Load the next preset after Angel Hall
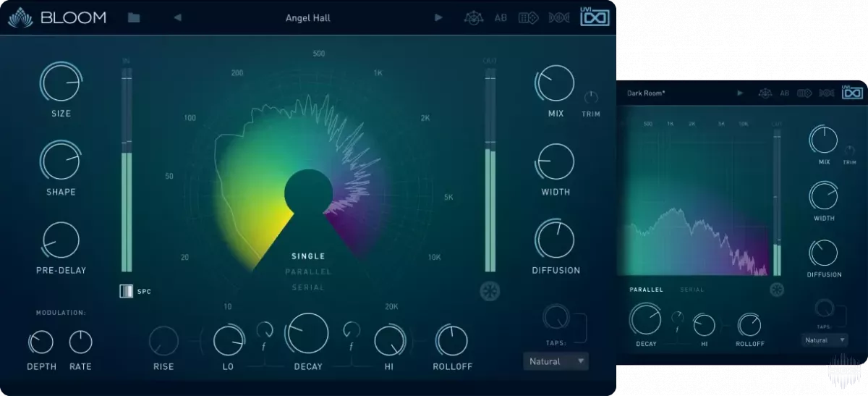 (438, 18)
